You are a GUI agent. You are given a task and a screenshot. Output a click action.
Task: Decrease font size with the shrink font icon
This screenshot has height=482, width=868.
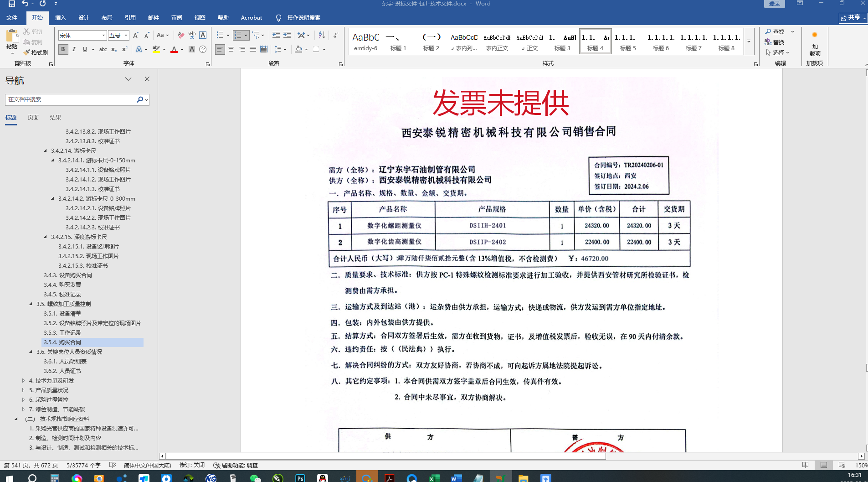pos(147,35)
